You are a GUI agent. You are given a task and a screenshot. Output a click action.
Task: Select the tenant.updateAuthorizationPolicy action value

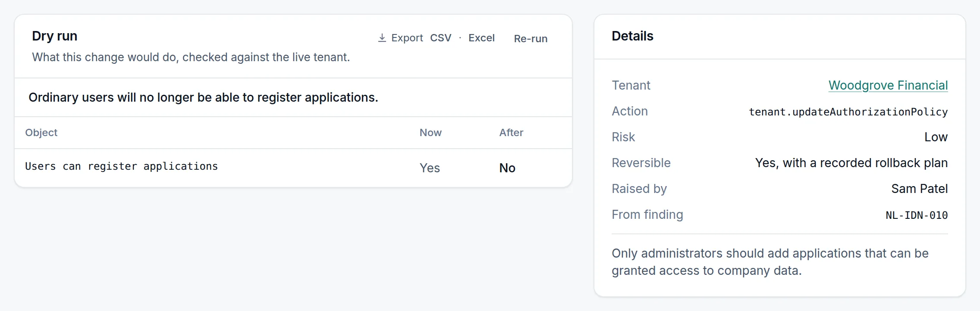848,112
